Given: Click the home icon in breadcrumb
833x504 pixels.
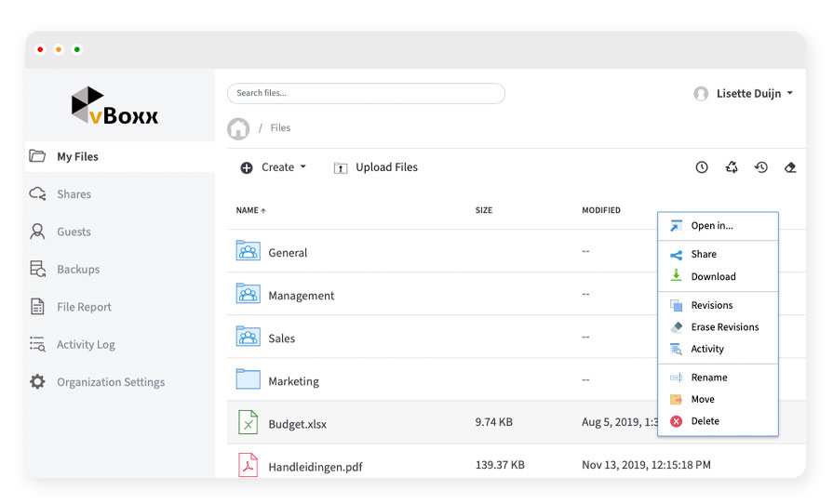Looking at the screenshot, I should (238, 128).
